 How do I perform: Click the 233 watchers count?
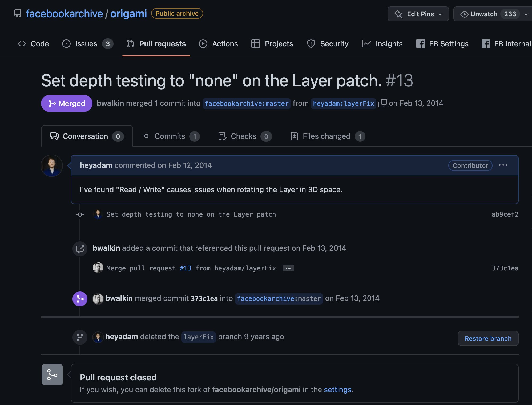[510, 14]
